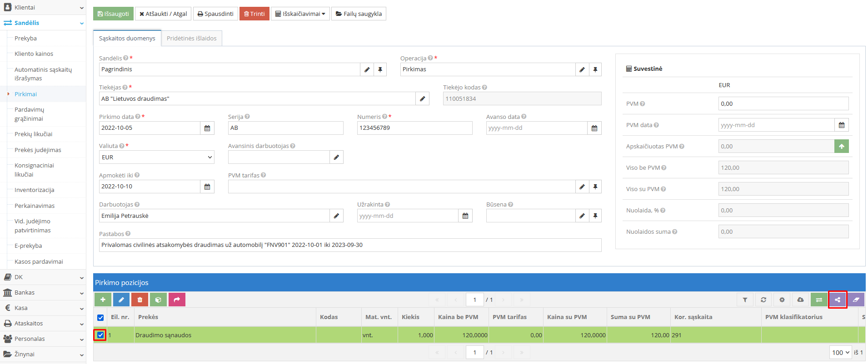Viewport: 868px width, 364px height.
Task: Click the green add position plus icon
Action: click(103, 300)
